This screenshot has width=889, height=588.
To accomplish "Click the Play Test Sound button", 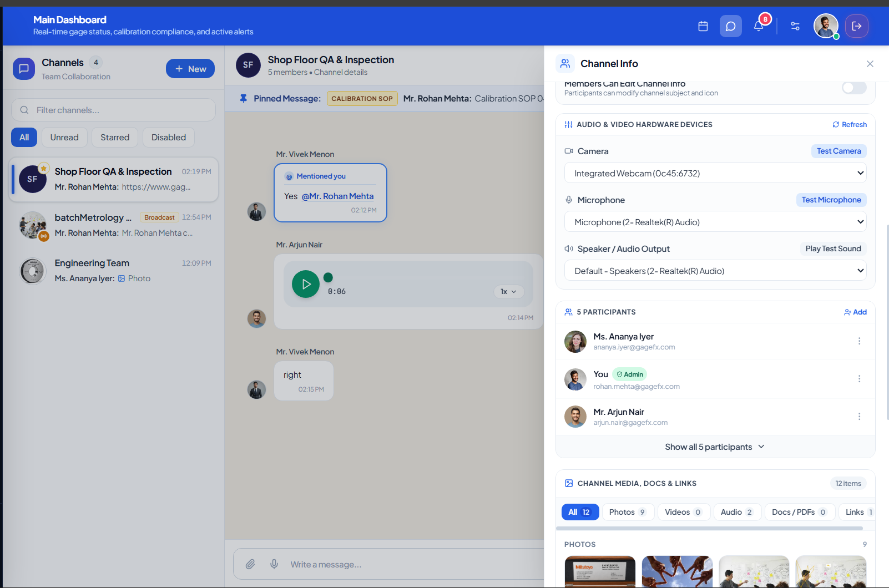I will (x=834, y=249).
